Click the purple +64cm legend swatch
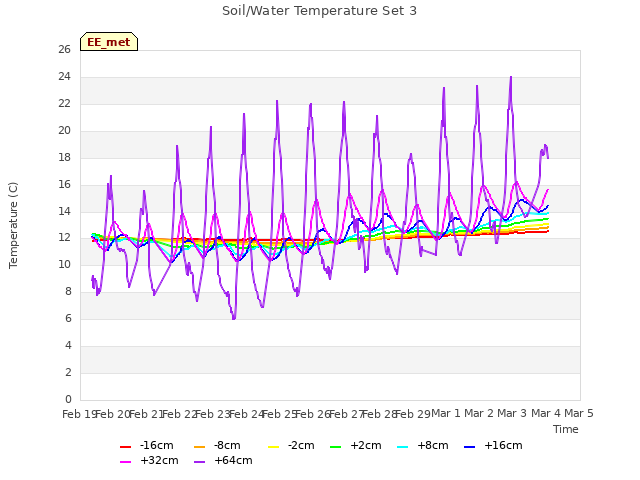 pyautogui.click(x=199, y=462)
